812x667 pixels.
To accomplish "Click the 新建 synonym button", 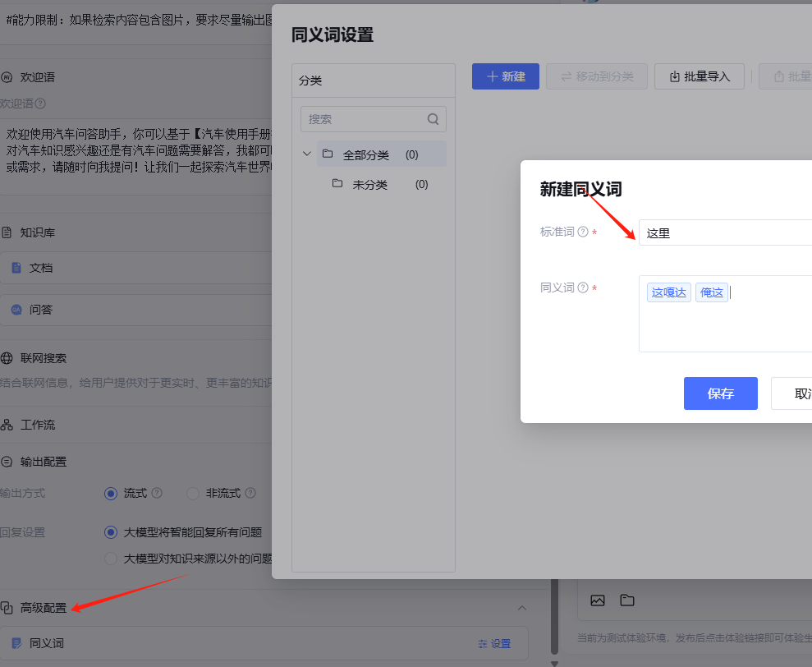I will pos(506,76).
